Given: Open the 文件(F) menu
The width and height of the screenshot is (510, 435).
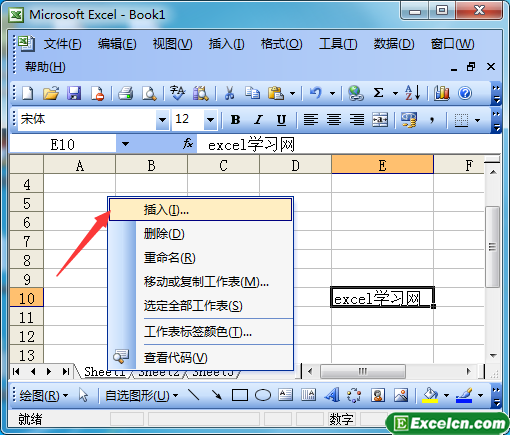Looking at the screenshot, I should pyautogui.click(x=63, y=44).
